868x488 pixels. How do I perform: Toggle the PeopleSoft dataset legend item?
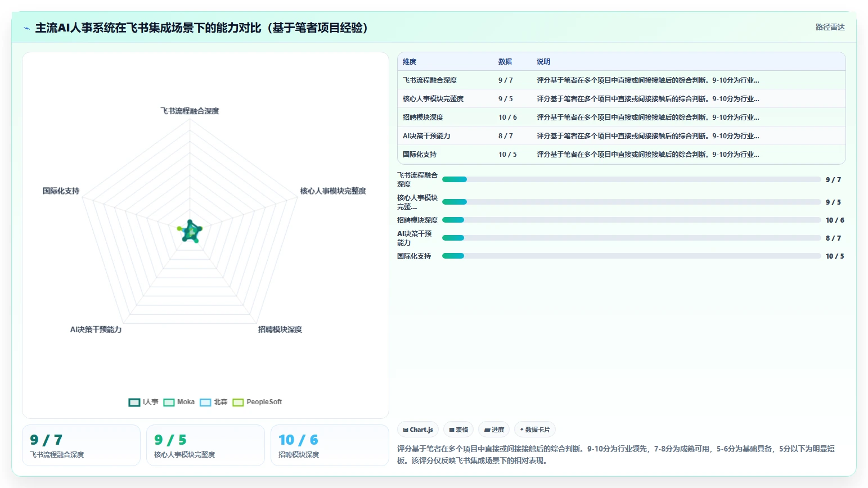(x=257, y=402)
